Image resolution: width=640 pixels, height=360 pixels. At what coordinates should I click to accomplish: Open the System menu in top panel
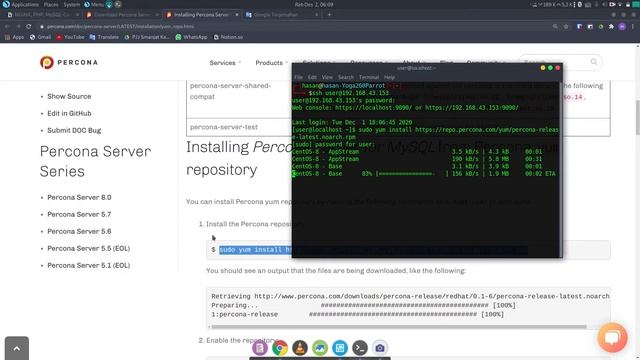coord(71,4)
